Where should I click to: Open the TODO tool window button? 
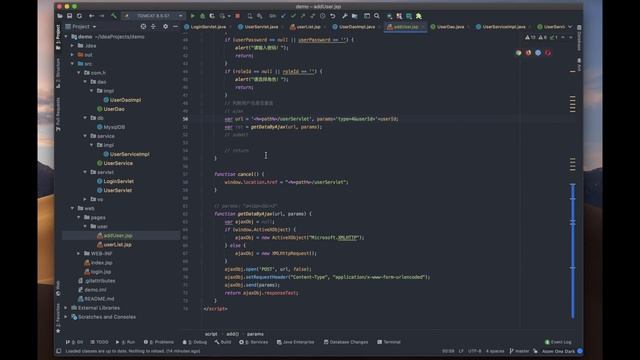coord(99,342)
